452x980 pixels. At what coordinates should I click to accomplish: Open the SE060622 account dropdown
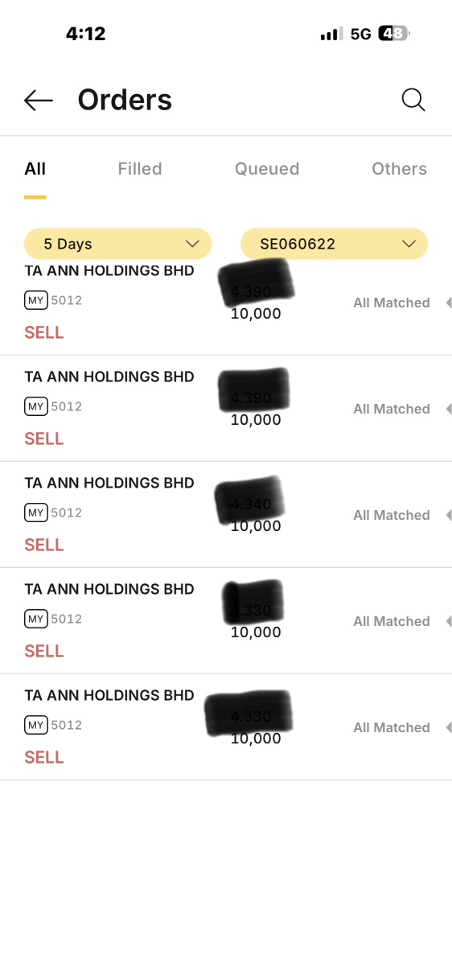coord(334,244)
